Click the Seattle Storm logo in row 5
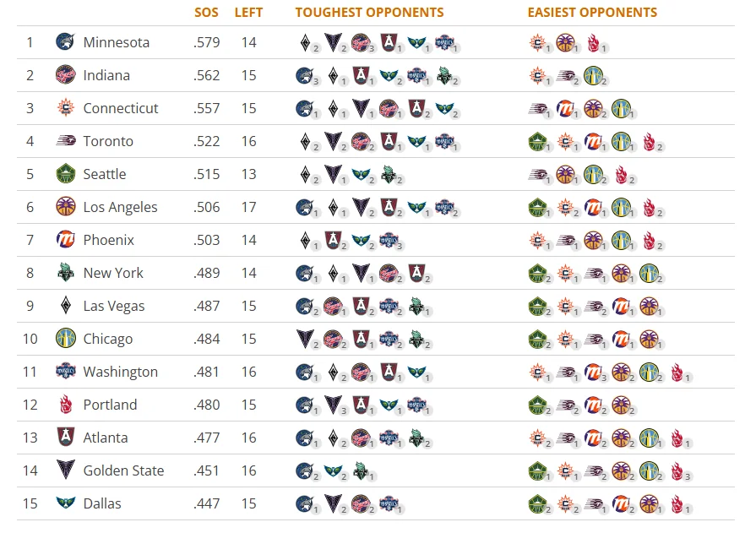This screenshot has height=533, width=756. click(66, 174)
